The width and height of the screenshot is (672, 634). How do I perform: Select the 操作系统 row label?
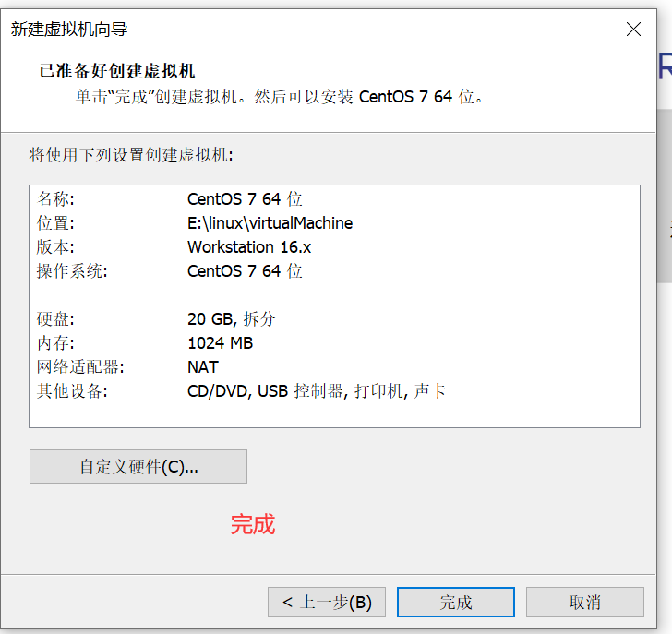[72, 271]
